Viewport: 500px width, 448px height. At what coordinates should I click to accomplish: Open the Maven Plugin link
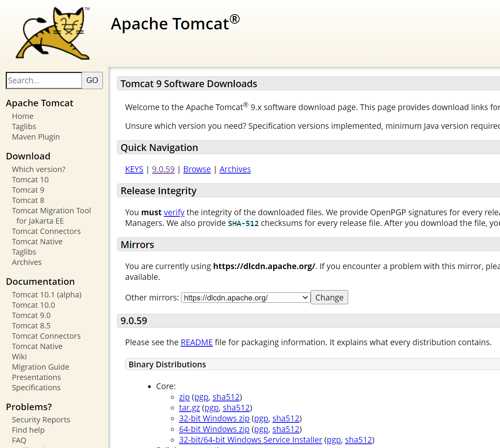coord(36,137)
